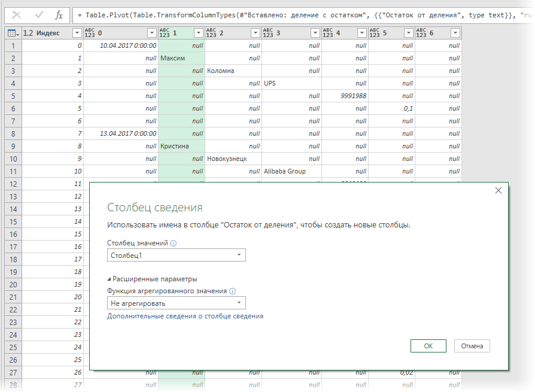Select cell with value 0,1
Image resolution: width=535 pixels, height=392 pixels.
click(x=392, y=108)
